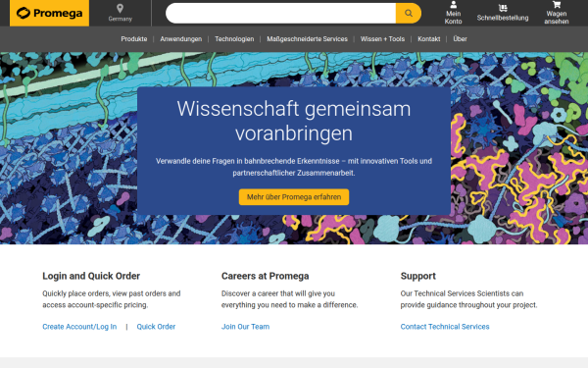Open the Kontakt menu

pyautogui.click(x=429, y=39)
